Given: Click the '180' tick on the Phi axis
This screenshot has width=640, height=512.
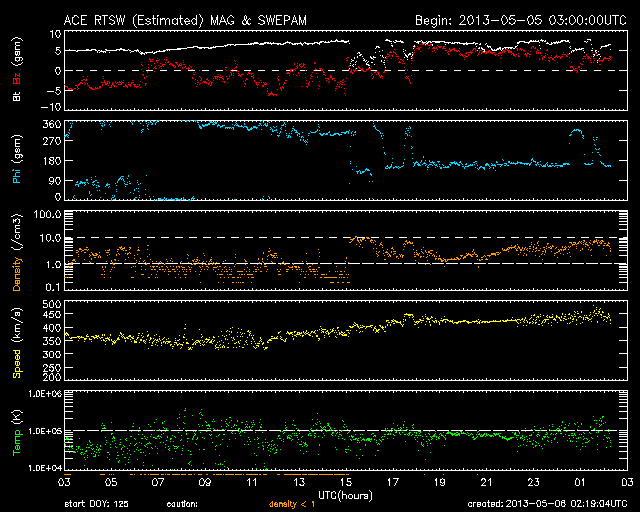Looking at the screenshot, I should click(x=53, y=160).
